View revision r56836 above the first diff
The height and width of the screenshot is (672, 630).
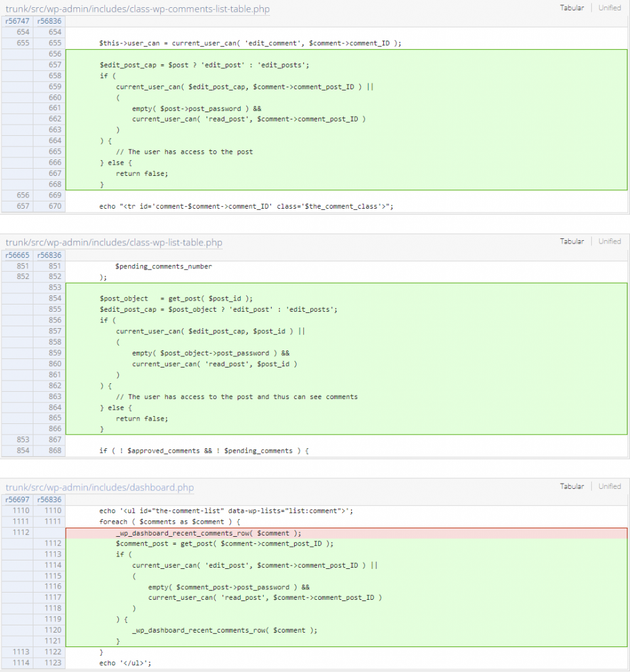click(49, 21)
